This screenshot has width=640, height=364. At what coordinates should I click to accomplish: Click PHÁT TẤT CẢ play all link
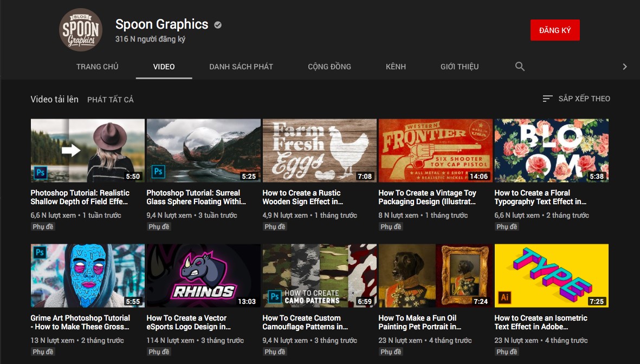point(110,100)
